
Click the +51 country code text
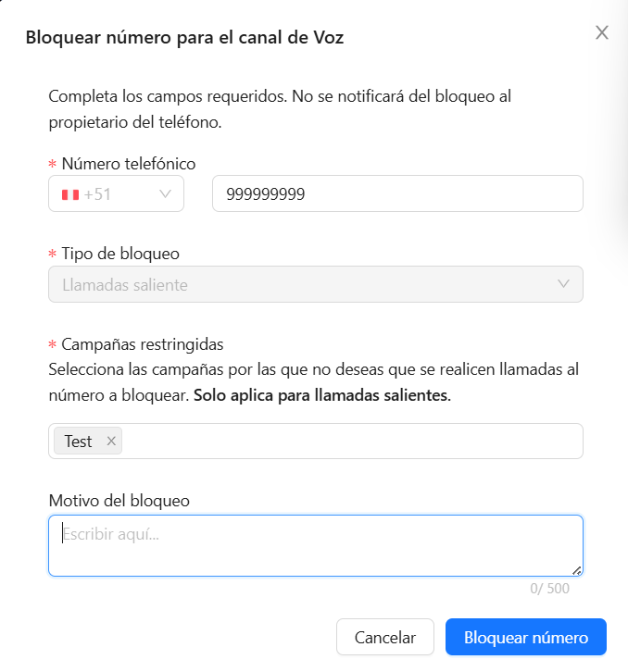[x=98, y=194]
